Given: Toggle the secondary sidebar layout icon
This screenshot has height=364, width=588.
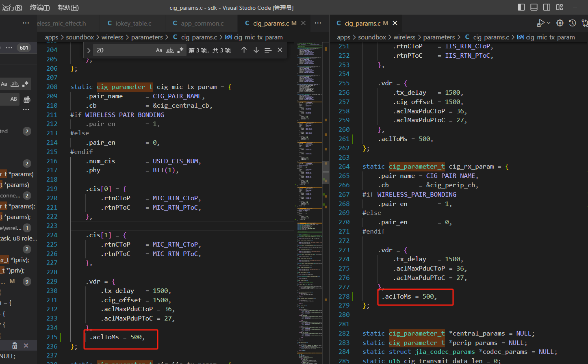Looking at the screenshot, I should click(547, 7).
